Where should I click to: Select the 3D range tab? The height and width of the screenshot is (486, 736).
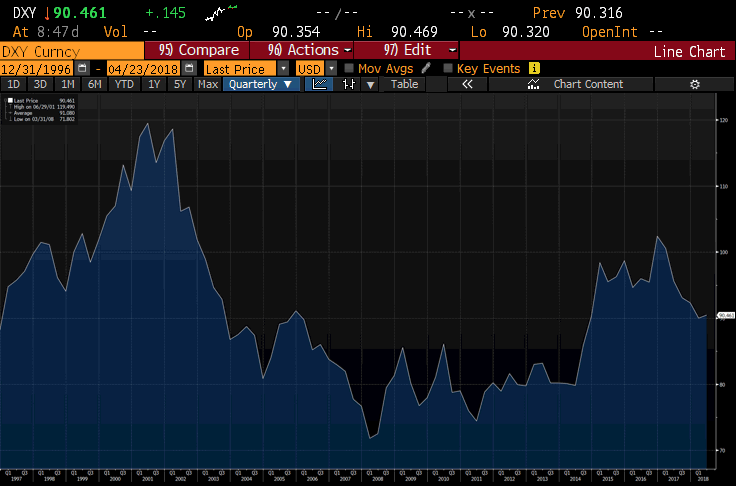tap(40, 84)
